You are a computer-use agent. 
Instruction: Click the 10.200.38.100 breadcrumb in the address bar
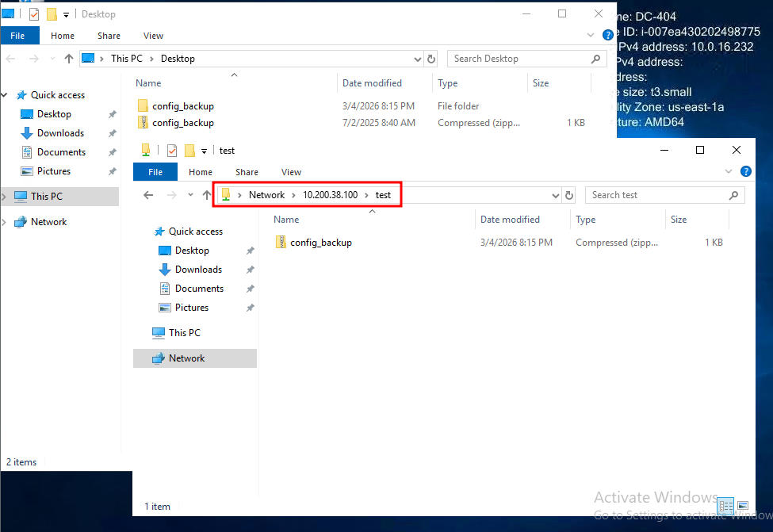tap(330, 195)
